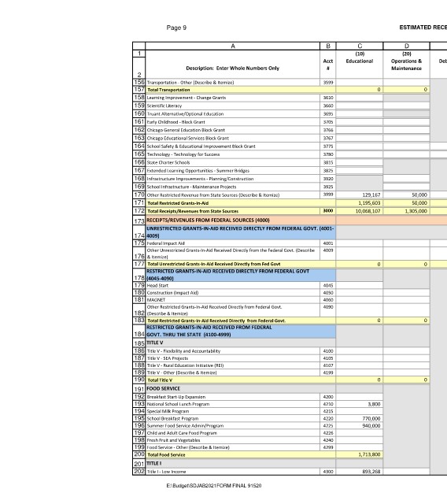Click 'Title V - Rural Education Initiative (REI)' cell
447x504 pixels.
click(233, 365)
